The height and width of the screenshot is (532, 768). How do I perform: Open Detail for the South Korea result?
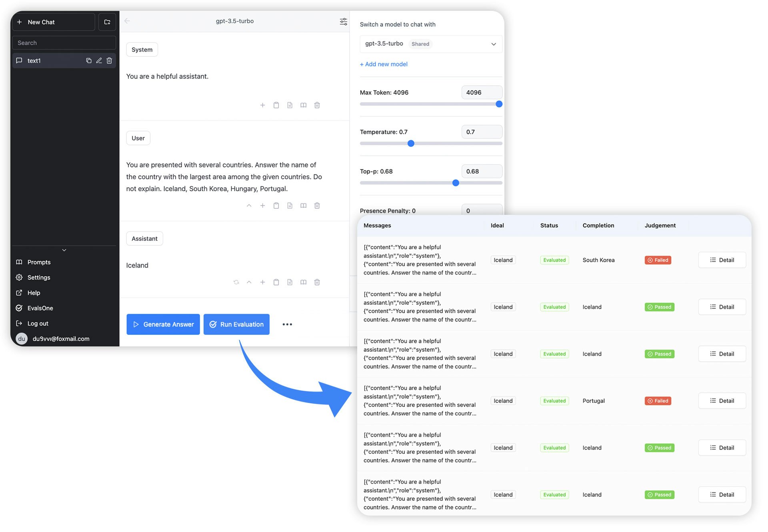722,260
